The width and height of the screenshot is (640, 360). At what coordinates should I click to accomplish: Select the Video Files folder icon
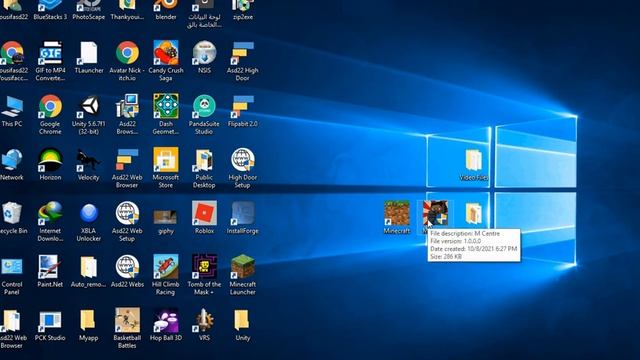point(473,164)
